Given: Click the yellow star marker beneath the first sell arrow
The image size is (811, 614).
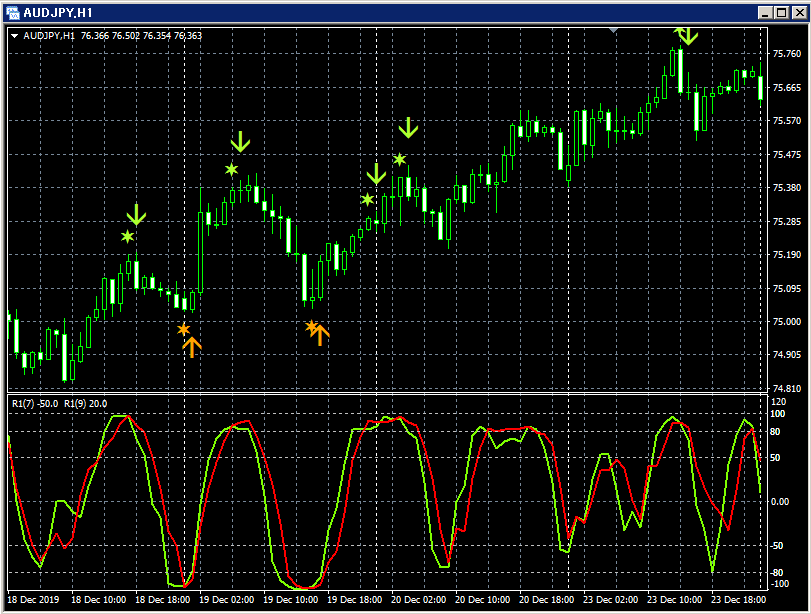Looking at the screenshot, I should (126, 236).
